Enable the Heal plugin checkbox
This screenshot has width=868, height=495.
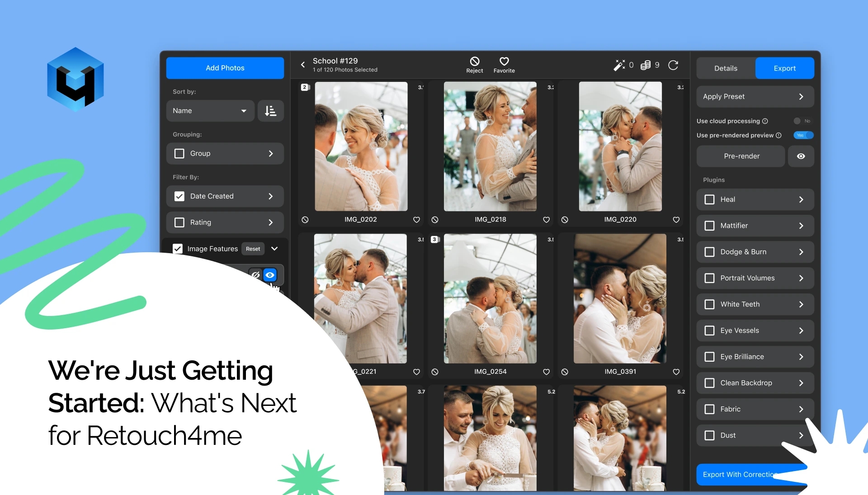(x=710, y=199)
